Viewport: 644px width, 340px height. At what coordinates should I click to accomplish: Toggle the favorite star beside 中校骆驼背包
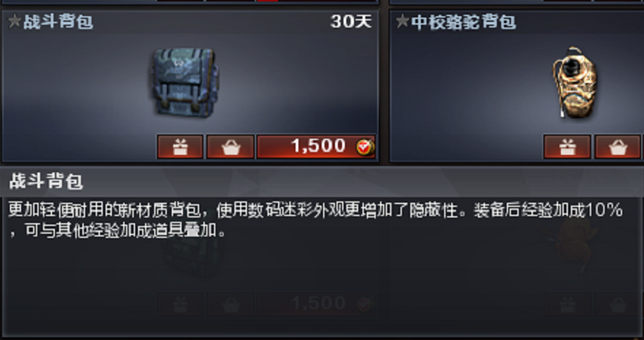[403, 21]
